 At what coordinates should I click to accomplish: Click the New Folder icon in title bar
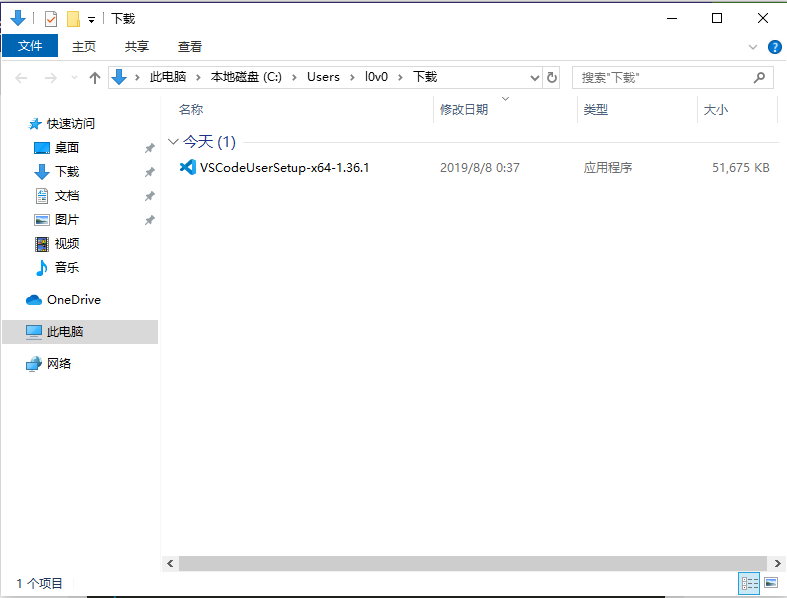[x=73, y=19]
